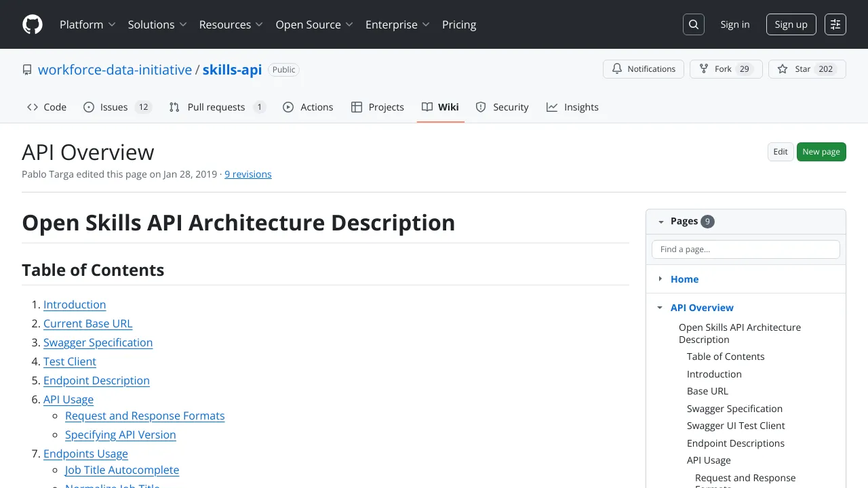
Task: Follow the Endpoint Description link
Action: tap(96, 380)
